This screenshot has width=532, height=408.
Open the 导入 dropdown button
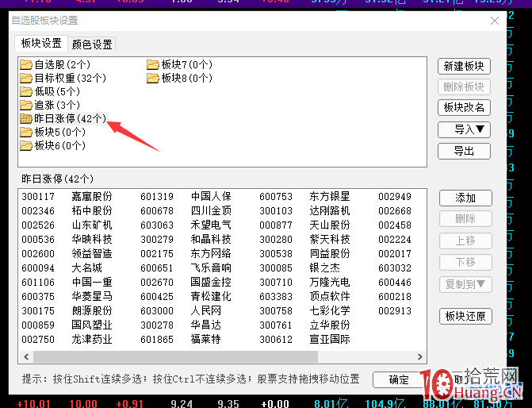click(x=464, y=129)
